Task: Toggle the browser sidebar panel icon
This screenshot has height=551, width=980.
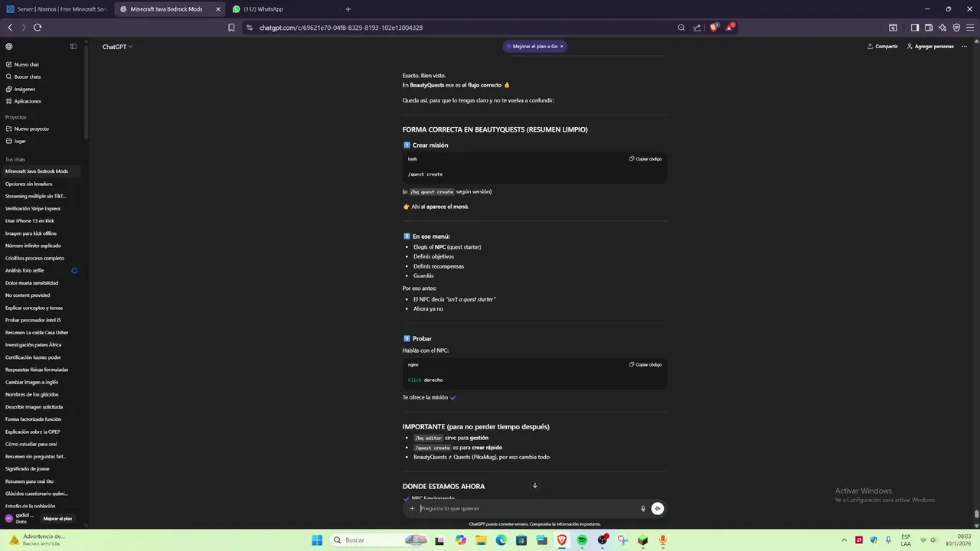Action: pyautogui.click(x=914, y=28)
